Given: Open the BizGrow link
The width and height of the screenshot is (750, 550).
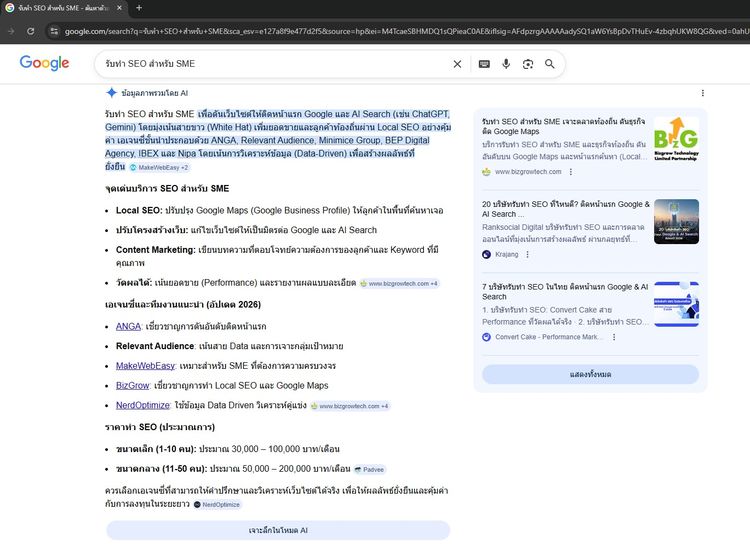Looking at the screenshot, I should [x=132, y=385].
